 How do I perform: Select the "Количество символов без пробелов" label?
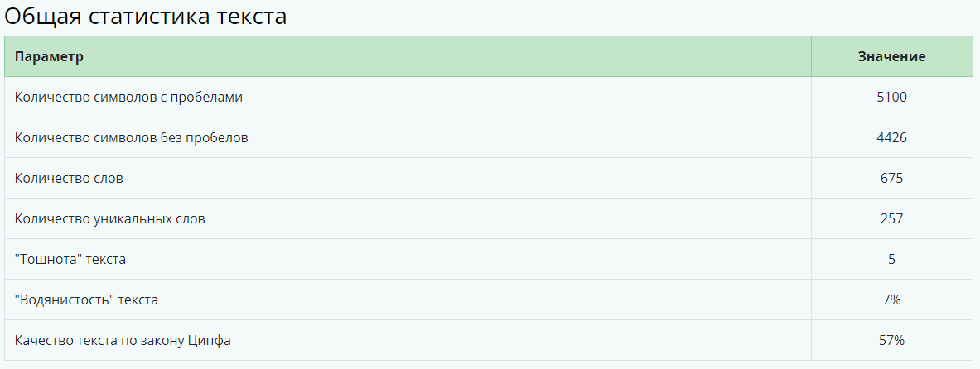131,138
